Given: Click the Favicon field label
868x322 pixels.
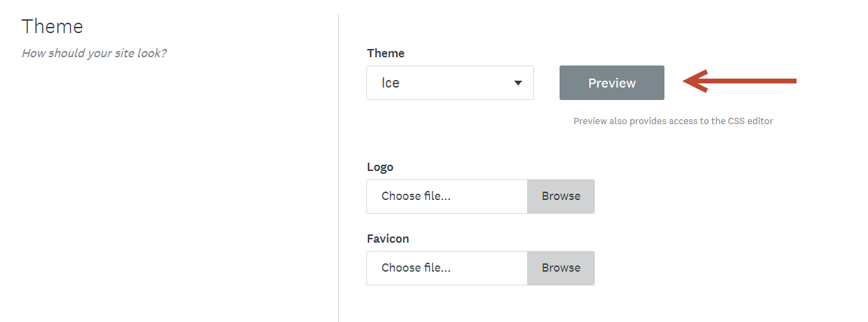Looking at the screenshot, I should pyautogui.click(x=388, y=239).
